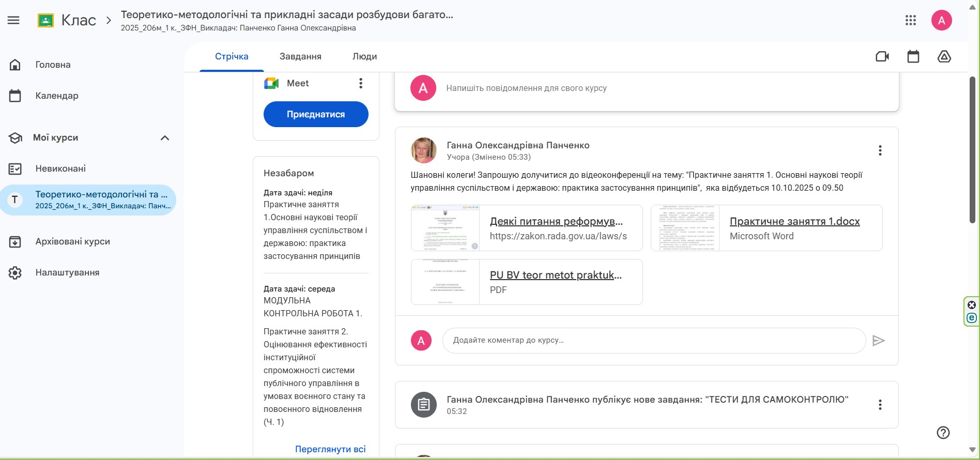Image resolution: width=980 pixels, height=460 pixels.
Task: Open the main hamburger menu
Action: 14,20
